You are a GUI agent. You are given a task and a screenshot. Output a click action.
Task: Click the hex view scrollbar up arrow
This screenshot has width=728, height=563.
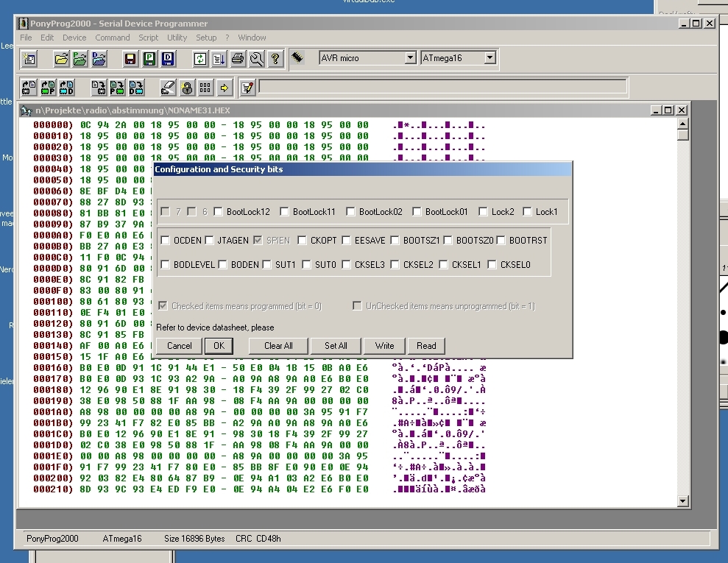[x=682, y=124]
